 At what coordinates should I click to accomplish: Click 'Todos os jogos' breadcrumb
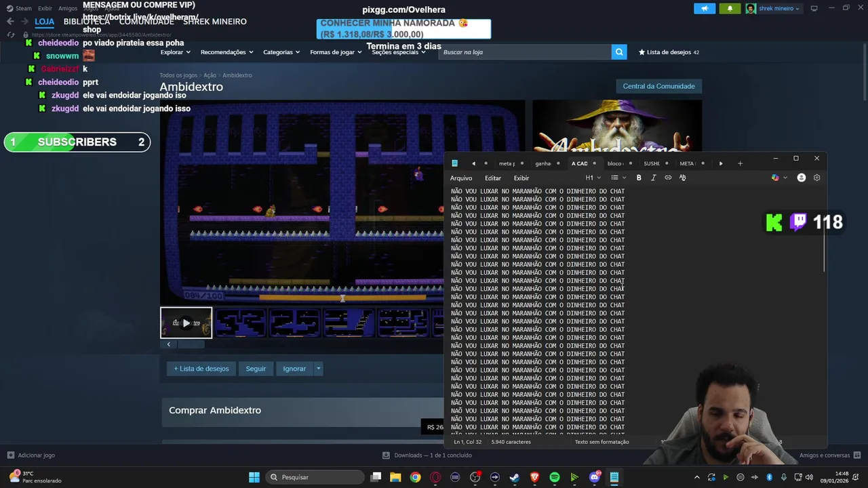[x=178, y=75]
